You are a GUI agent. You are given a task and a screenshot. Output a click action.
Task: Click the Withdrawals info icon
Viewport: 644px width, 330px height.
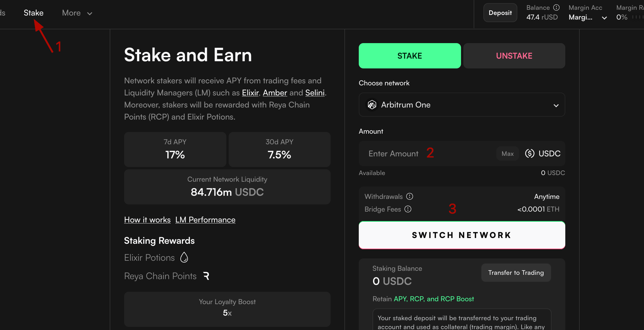point(410,196)
